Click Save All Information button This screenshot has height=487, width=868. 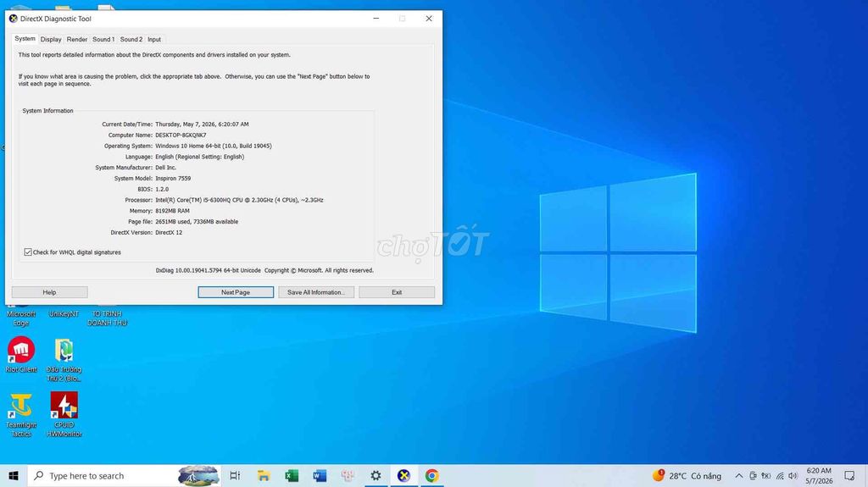316,292
